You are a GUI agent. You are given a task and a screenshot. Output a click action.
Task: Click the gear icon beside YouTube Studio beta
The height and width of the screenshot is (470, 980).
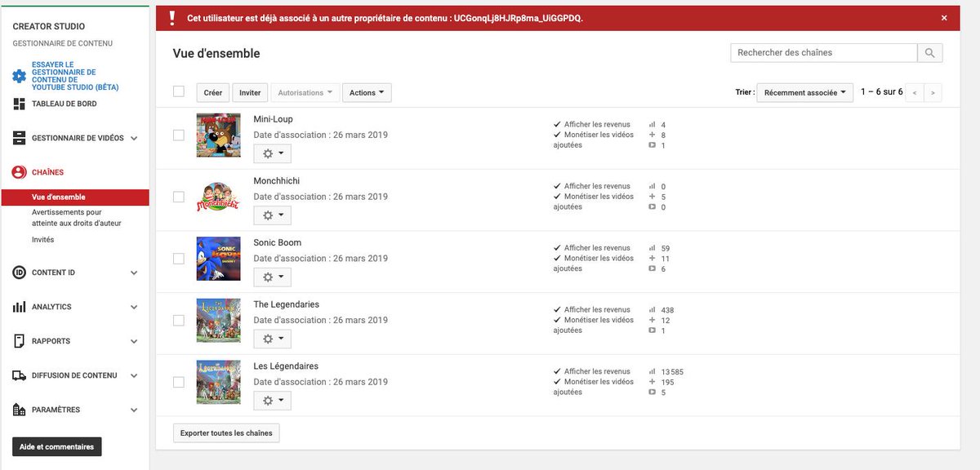click(19, 77)
